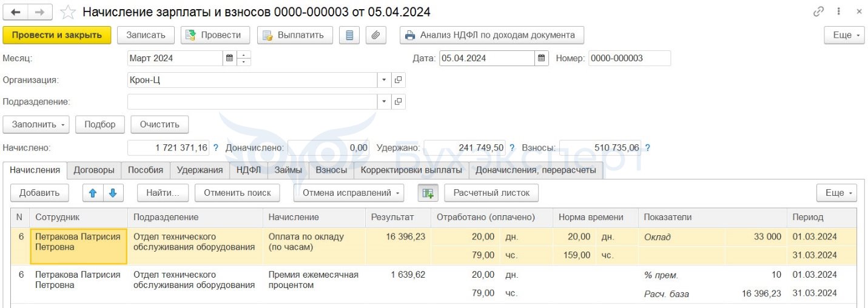Viewport: 868px width, 308px height.
Task: Expand the Подразделение dropdown list
Action: pos(385,101)
